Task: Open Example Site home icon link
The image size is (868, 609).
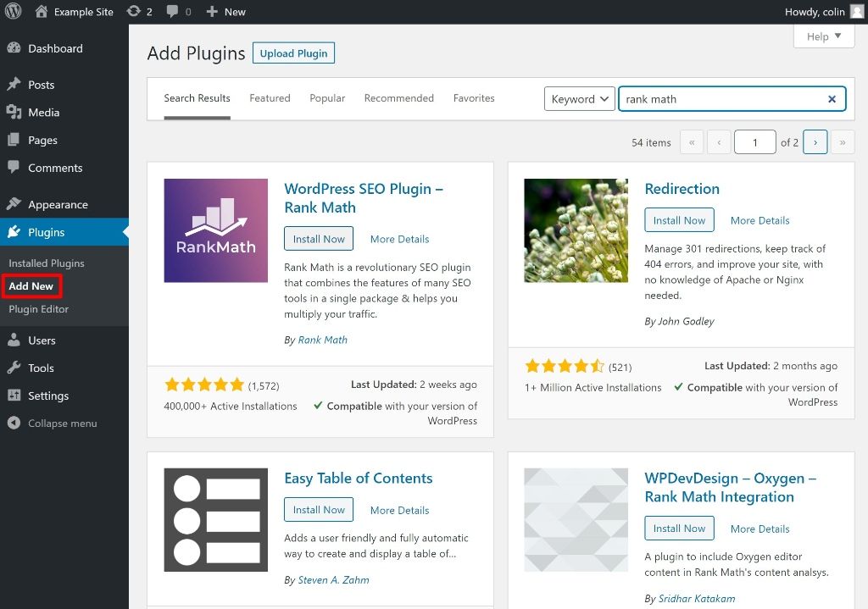Action: 42,11
